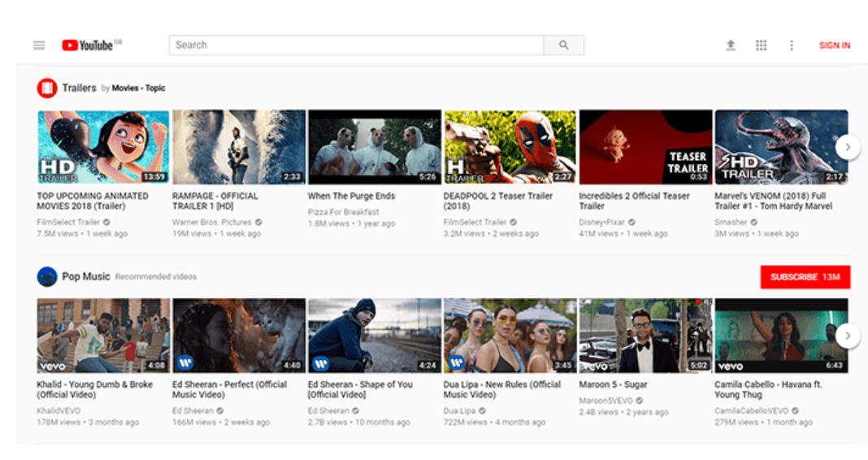Open Maroon 5 - Sugar video title
Viewport: 868px width, 460px height.
pos(614,384)
